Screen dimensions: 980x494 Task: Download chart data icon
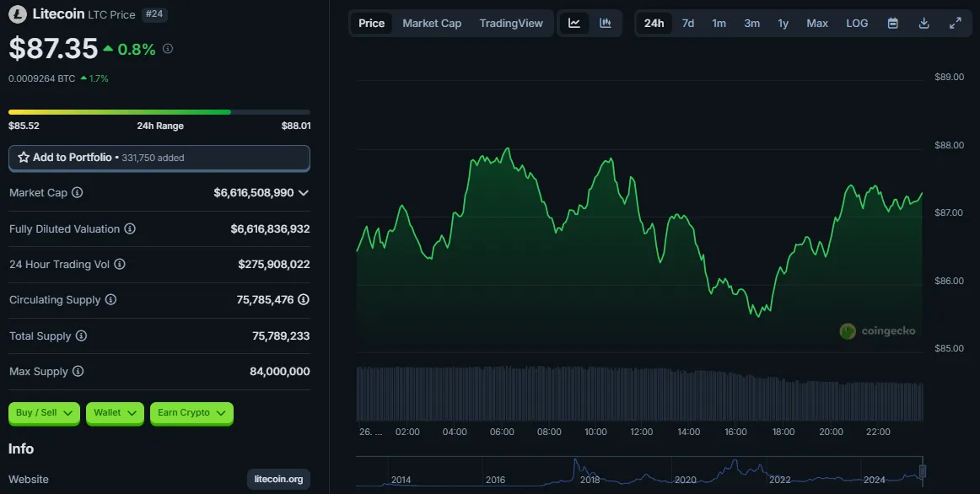point(923,23)
